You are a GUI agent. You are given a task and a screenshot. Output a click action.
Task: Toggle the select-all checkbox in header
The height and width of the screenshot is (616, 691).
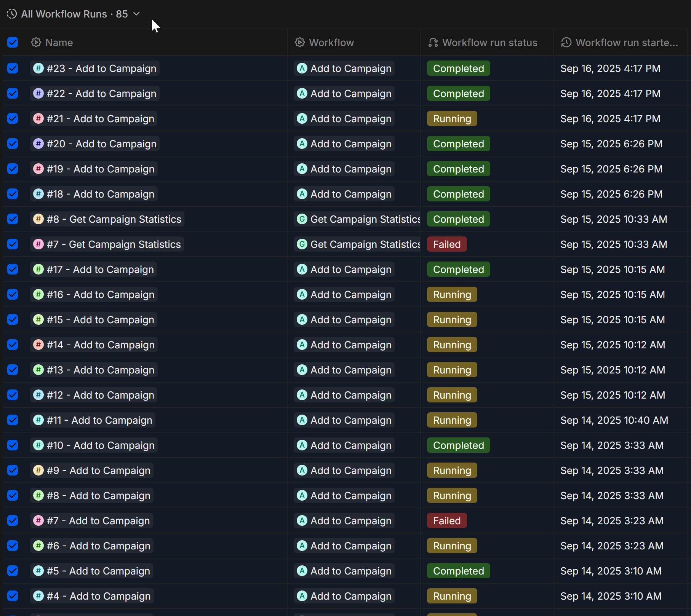tap(13, 42)
